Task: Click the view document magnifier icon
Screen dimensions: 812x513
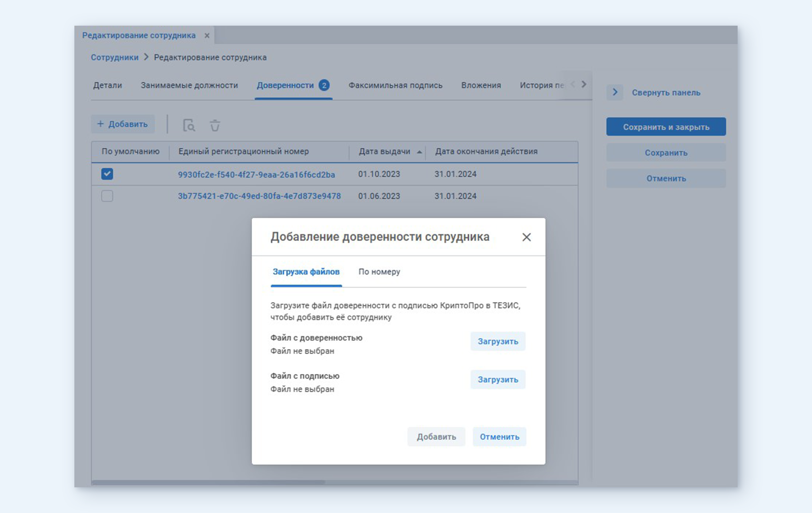Action: pos(189,125)
